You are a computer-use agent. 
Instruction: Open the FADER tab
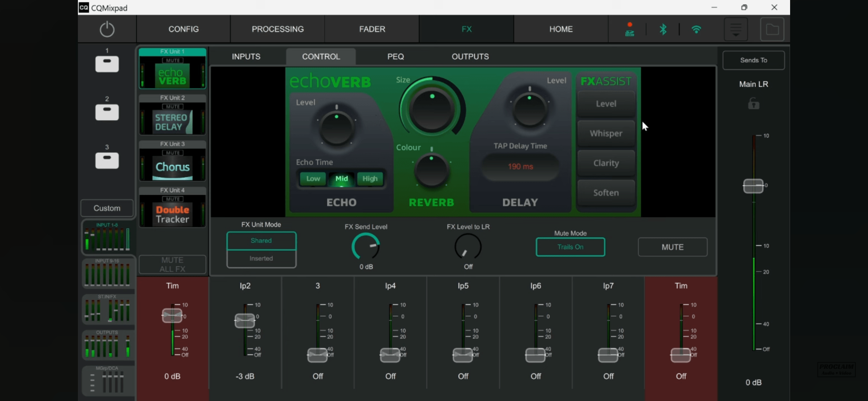(x=372, y=29)
